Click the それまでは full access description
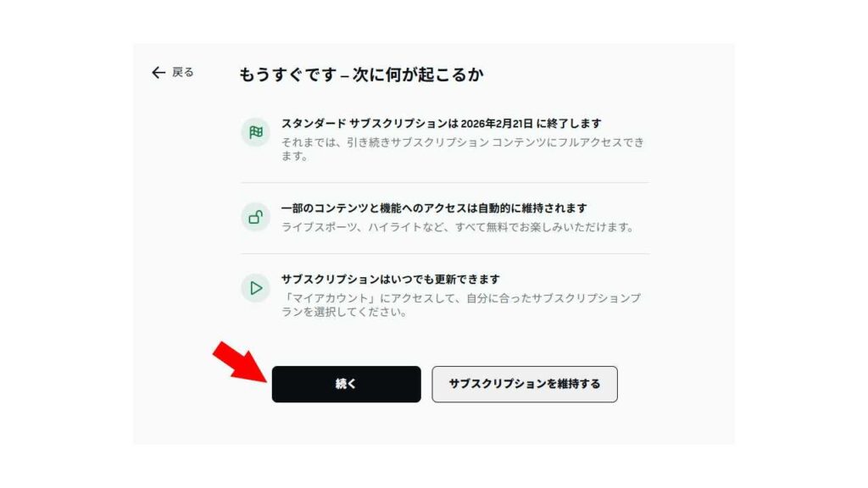This screenshot has height=488, width=868. 463,149
